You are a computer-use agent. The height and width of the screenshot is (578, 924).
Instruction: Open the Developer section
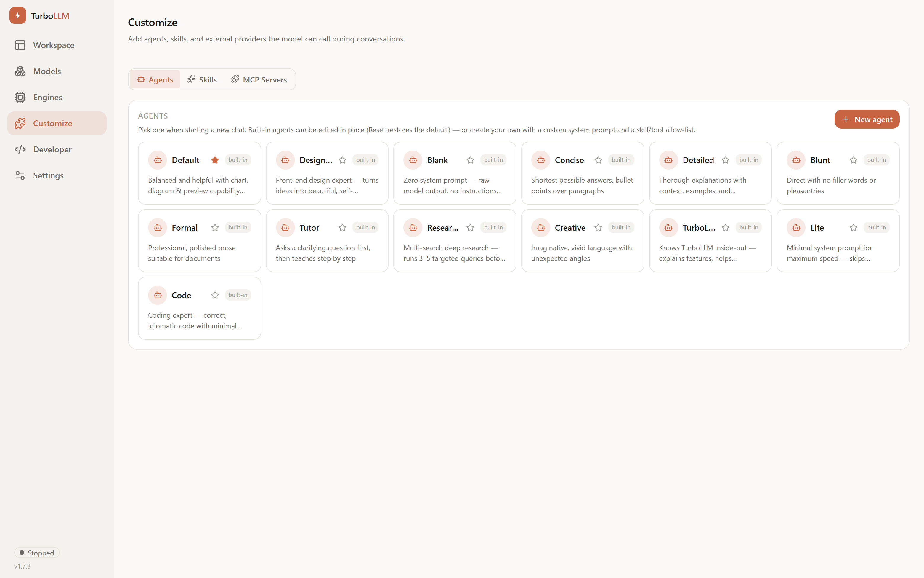tap(57, 149)
